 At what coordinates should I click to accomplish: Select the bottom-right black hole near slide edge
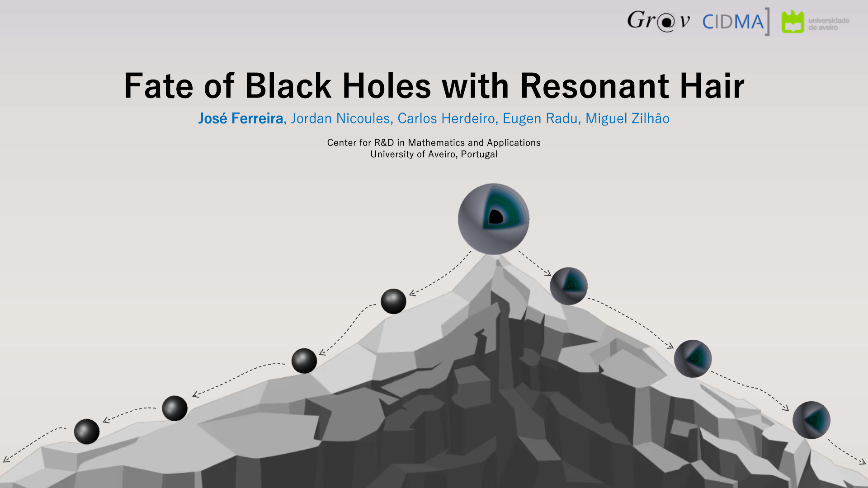tap(811, 419)
